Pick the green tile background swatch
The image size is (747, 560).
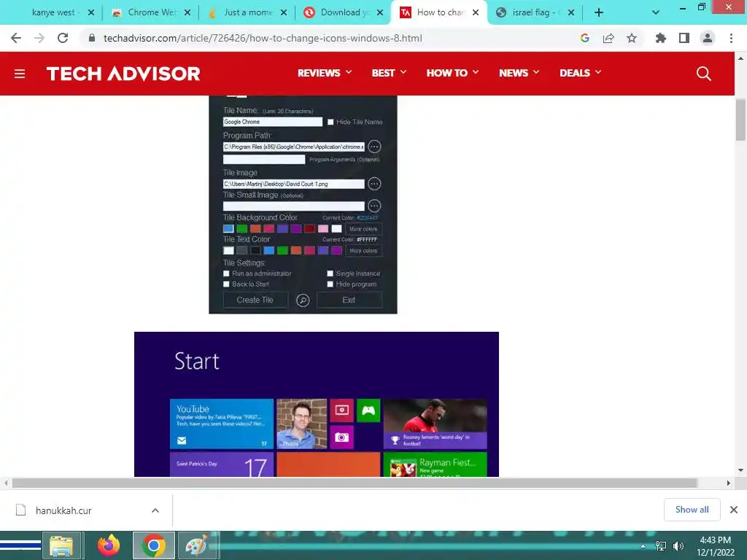[x=242, y=229]
